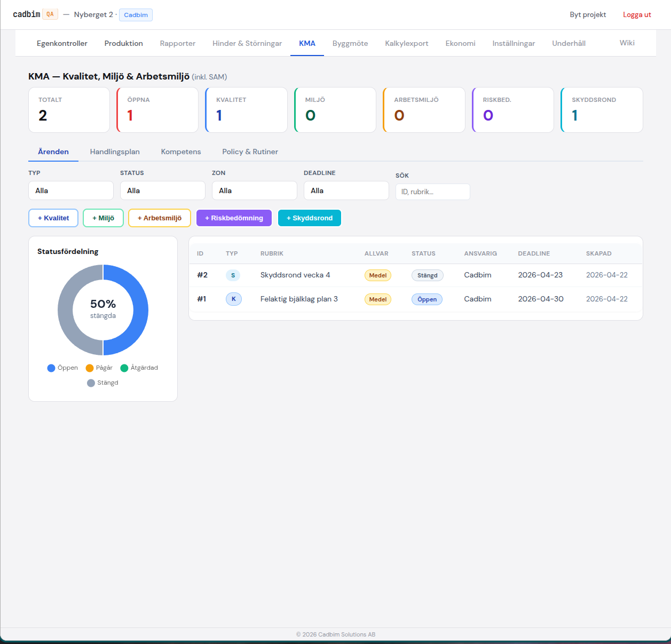Screen dimensions: 671x644
Task: Focus the Sök search field
Action: point(433,192)
